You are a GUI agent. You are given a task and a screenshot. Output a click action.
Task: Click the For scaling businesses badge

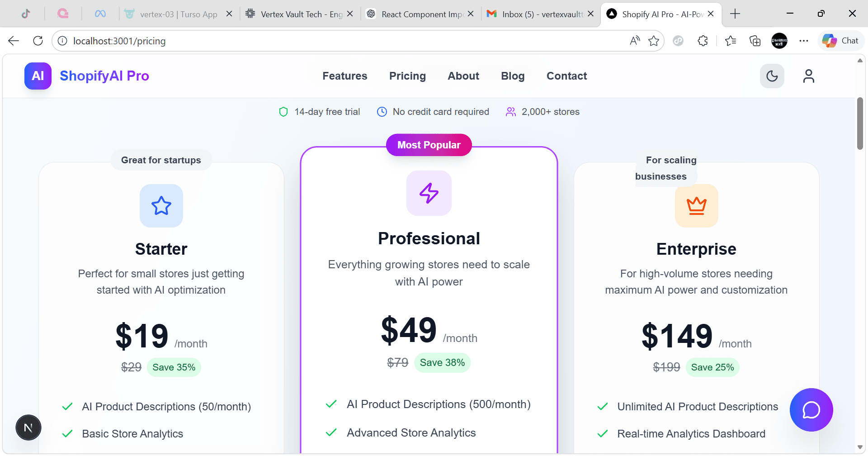[666, 168]
